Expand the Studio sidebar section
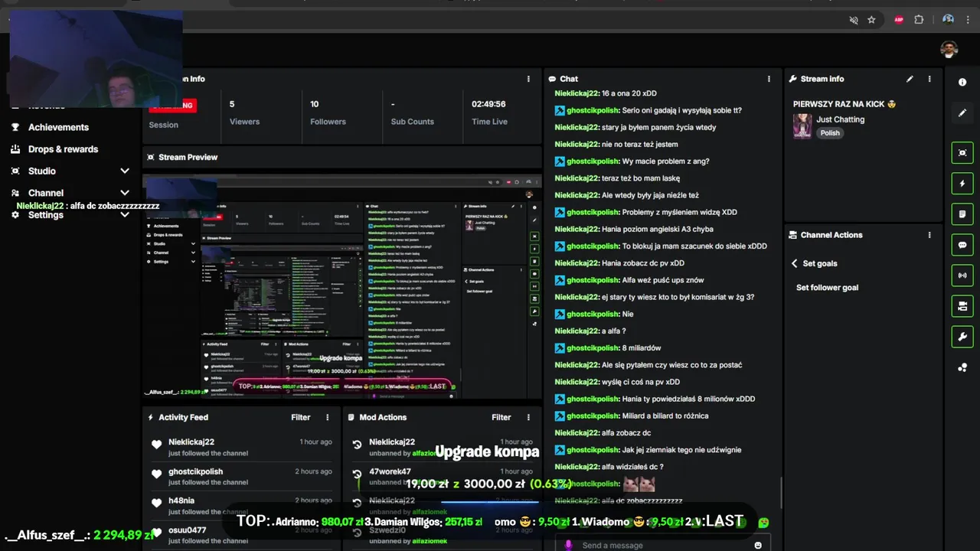 click(x=125, y=171)
